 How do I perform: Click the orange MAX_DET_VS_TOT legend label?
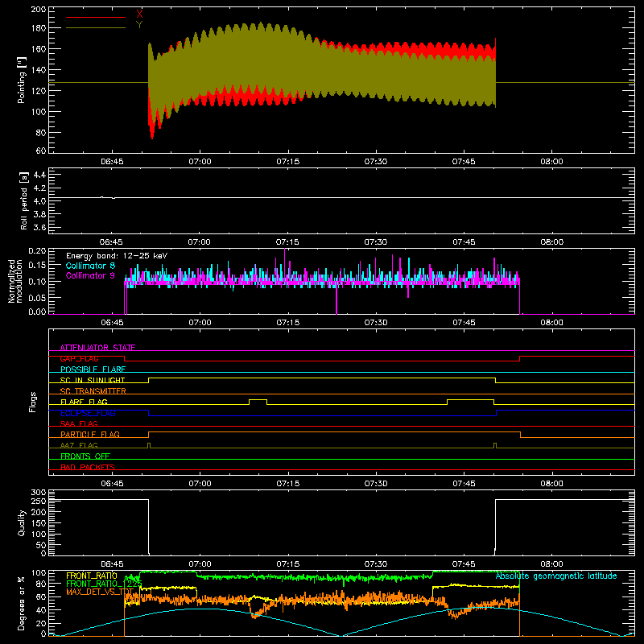100,592
